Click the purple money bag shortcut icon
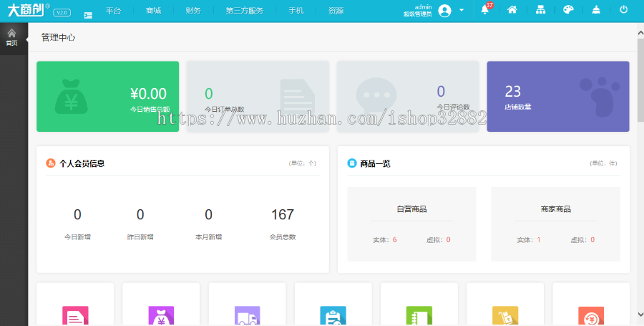Viewport: 644px width, 326px height. (x=161, y=316)
